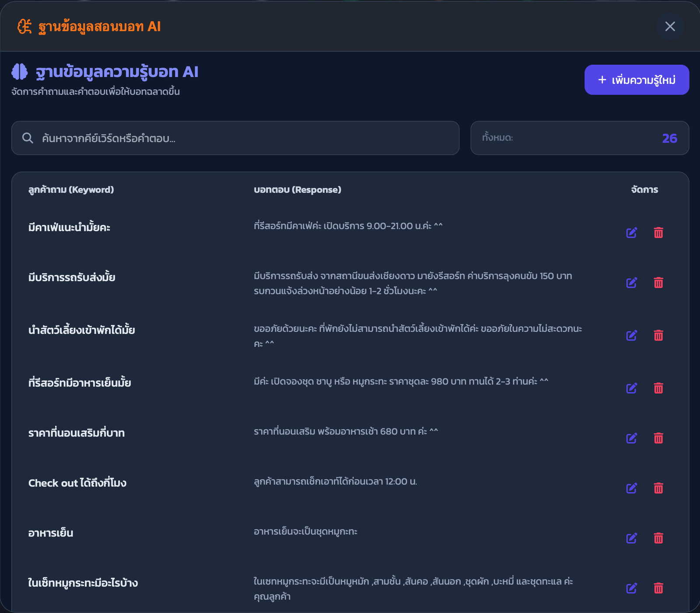Close the ฐานข้อมูลสอนบอท AI dialog

pos(669,27)
